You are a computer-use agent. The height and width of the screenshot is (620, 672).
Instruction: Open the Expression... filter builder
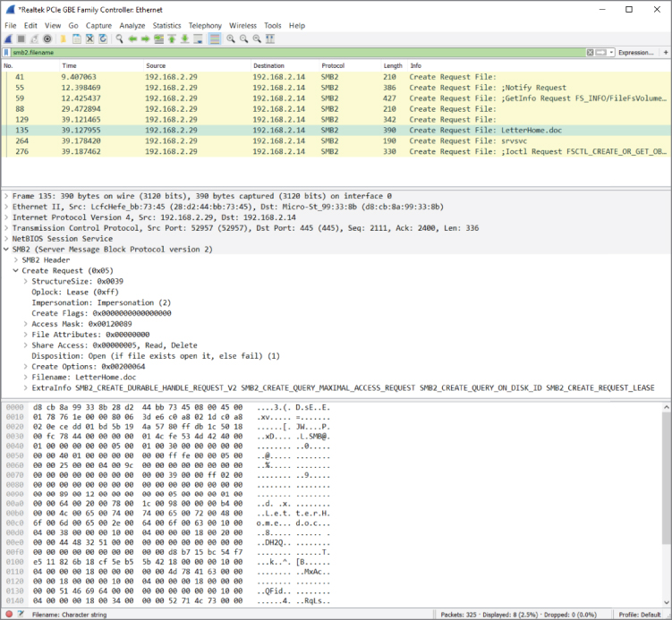pos(635,52)
